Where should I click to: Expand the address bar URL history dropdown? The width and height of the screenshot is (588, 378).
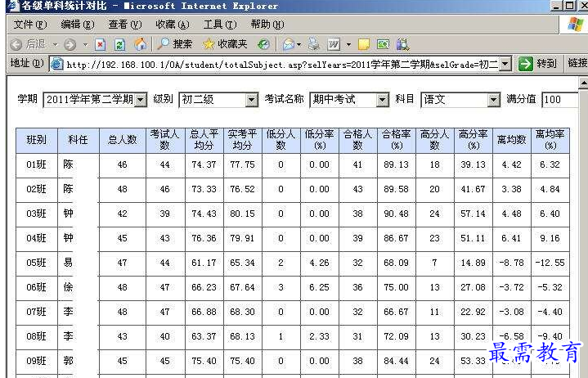pyautogui.click(x=505, y=64)
